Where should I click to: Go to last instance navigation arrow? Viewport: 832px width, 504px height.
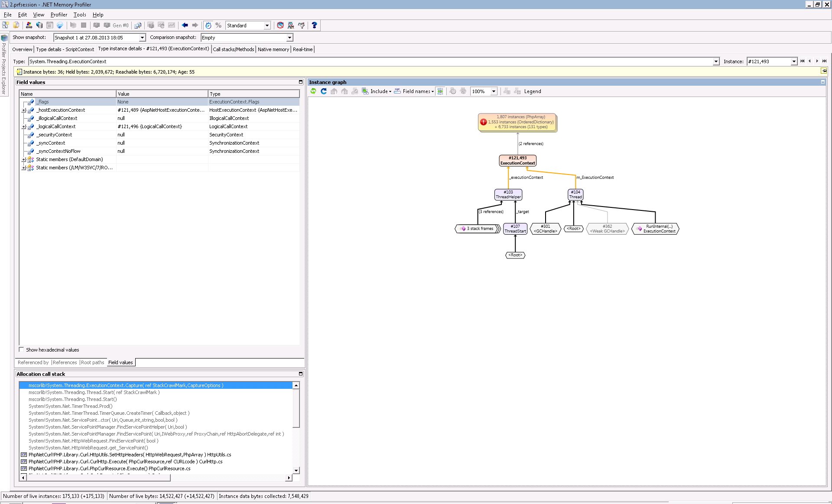(x=824, y=61)
